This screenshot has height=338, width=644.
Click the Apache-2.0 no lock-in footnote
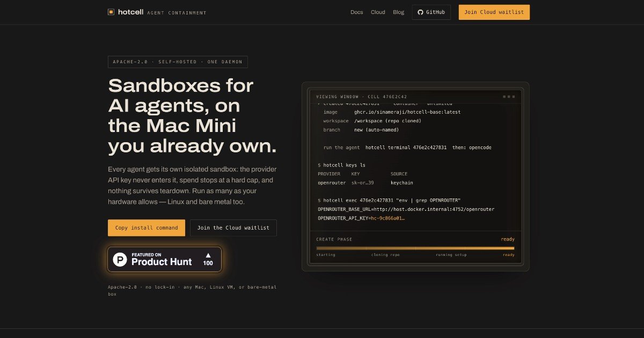coord(192,290)
